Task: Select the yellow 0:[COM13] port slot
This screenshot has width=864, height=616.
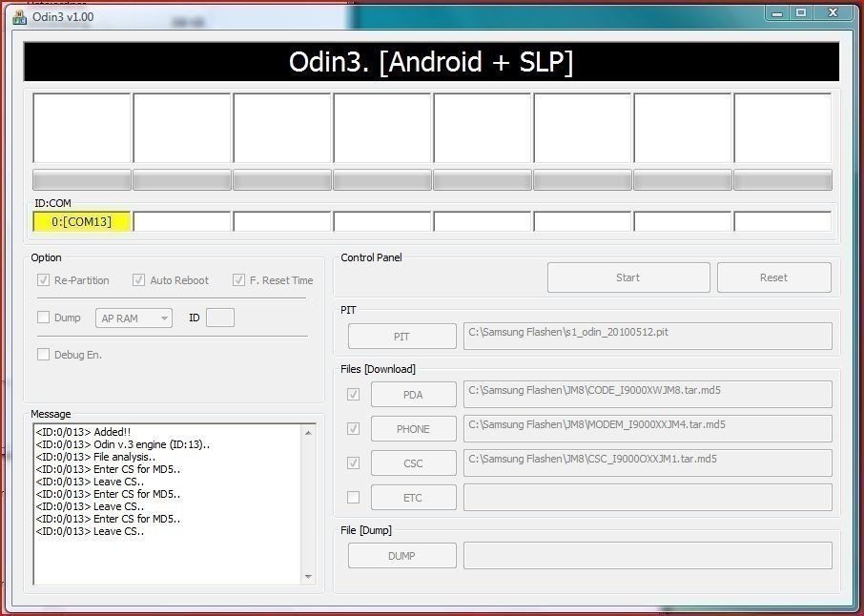Action: coord(82,221)
